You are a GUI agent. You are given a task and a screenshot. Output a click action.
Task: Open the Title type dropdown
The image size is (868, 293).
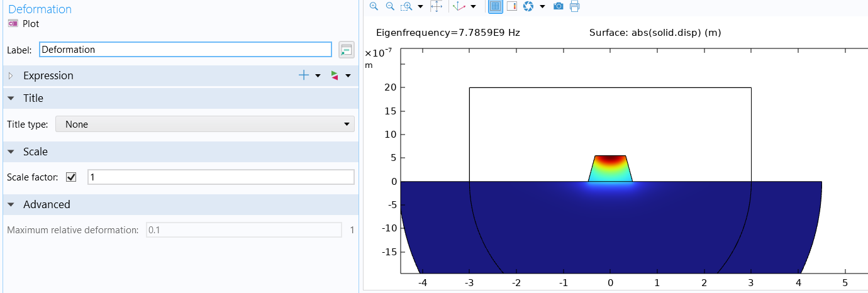coord(205,124)
